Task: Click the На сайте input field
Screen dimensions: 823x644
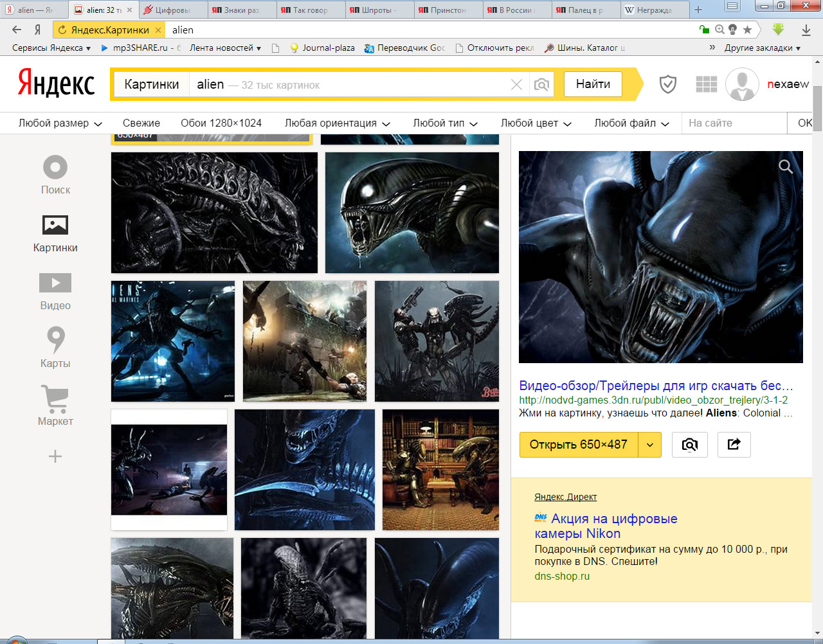Action: click(x=734, y=123)
